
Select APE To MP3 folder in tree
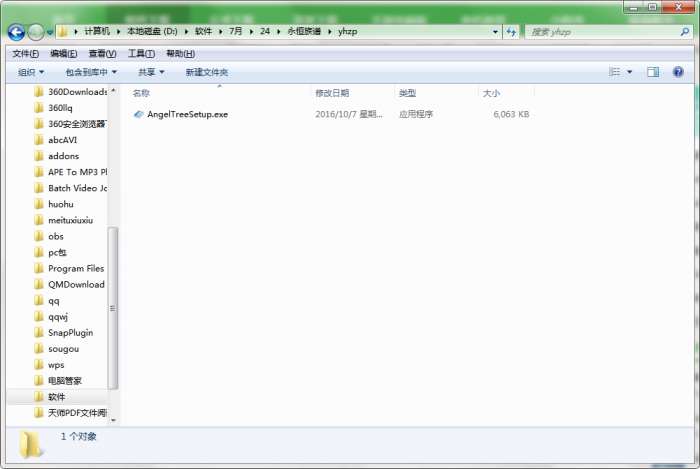coord(71,172)
